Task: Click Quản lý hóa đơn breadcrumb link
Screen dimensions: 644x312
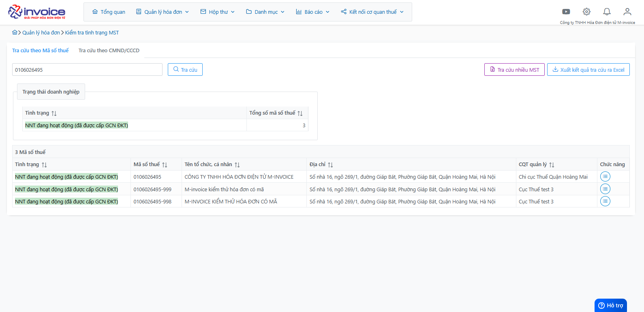Action: tap(41, 32)
